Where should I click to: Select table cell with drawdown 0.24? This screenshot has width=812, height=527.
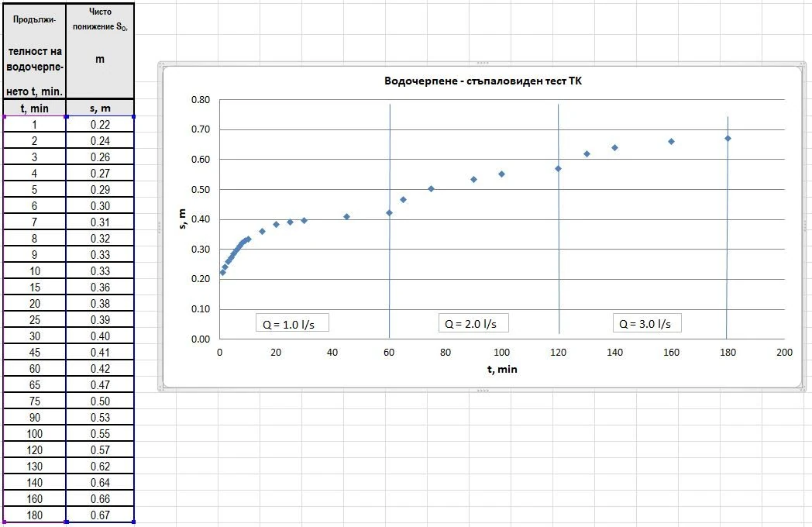100,141
